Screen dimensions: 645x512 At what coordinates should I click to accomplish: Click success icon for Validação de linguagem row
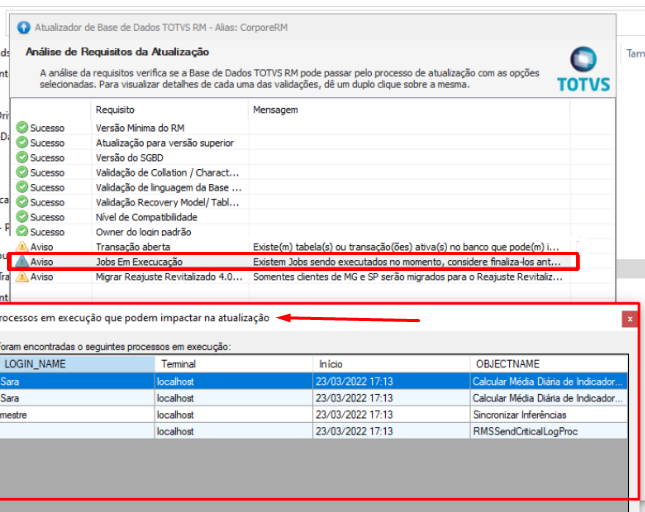(x=22, y=187)
